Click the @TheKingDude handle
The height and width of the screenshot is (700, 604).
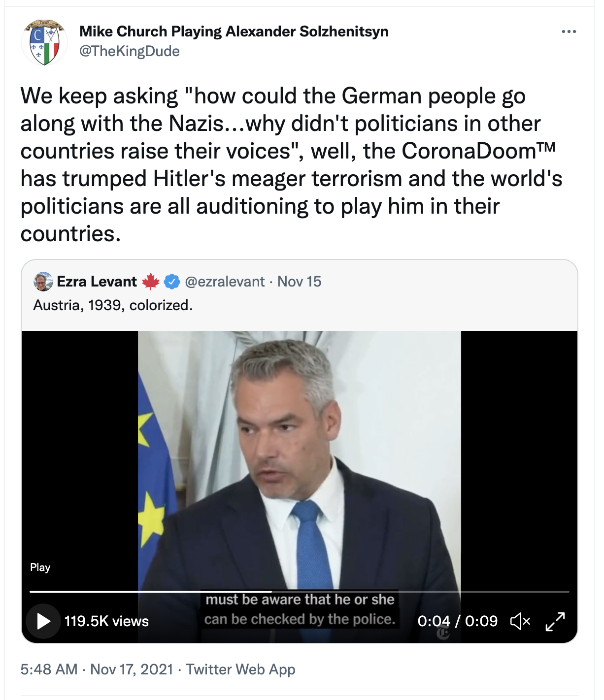[130, 51]
